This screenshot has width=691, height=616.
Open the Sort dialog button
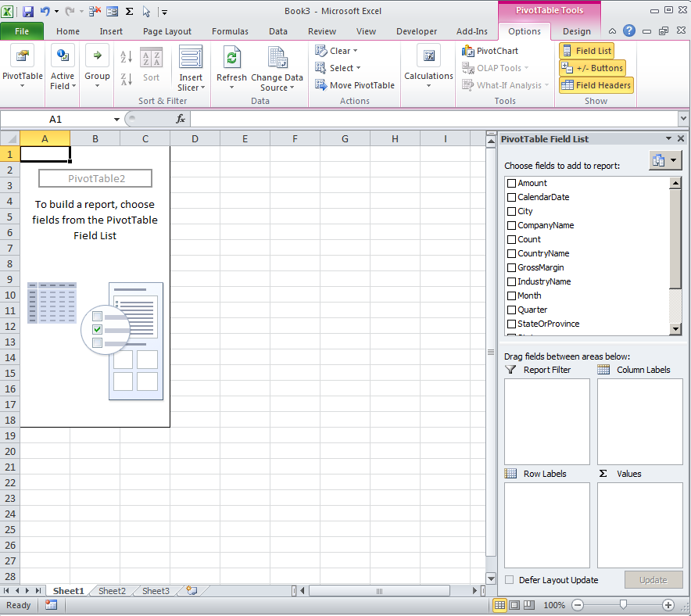click(151, 65)
